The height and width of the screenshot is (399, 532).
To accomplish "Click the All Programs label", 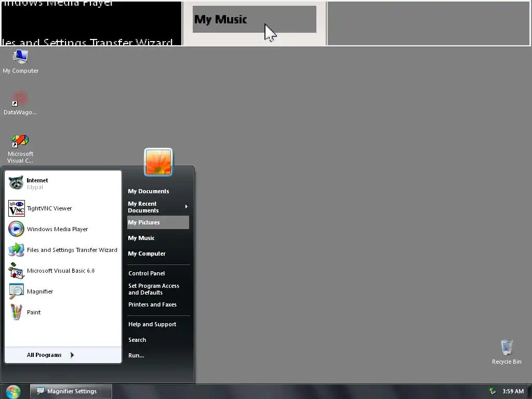I will (x=44, y=355).
